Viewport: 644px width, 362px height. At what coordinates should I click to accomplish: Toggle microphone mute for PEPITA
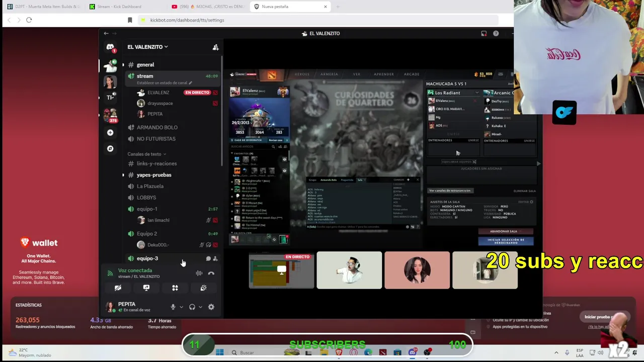[x=173, y=307]
